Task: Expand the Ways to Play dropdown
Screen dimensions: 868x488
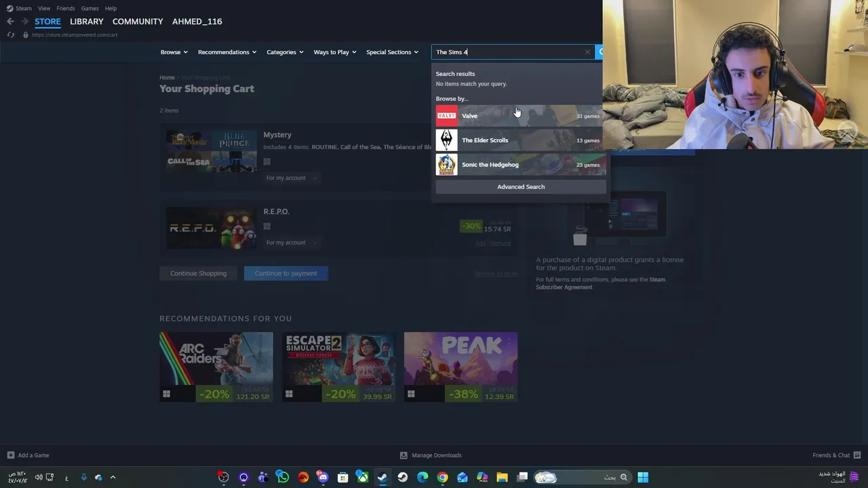Action: point(335,52)
